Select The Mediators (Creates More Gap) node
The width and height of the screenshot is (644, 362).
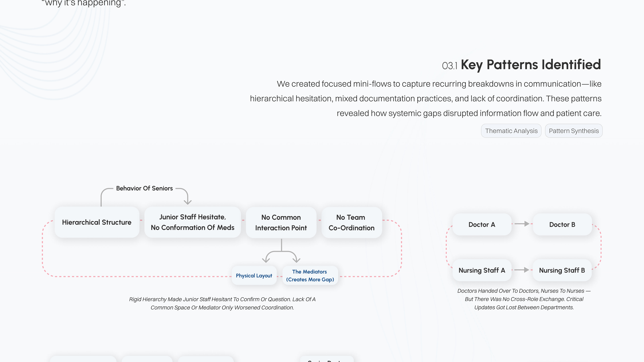310,276
